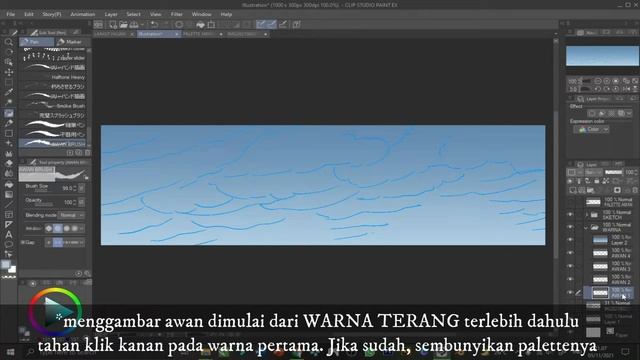
Task: Hide the Layer 2 gradient layer
Action: (571, 240)
